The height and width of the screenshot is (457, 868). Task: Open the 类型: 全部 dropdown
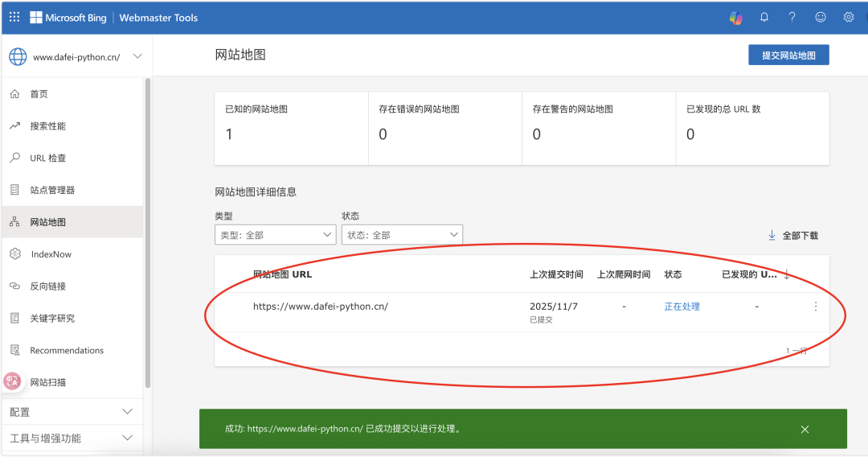click(275, 235)
